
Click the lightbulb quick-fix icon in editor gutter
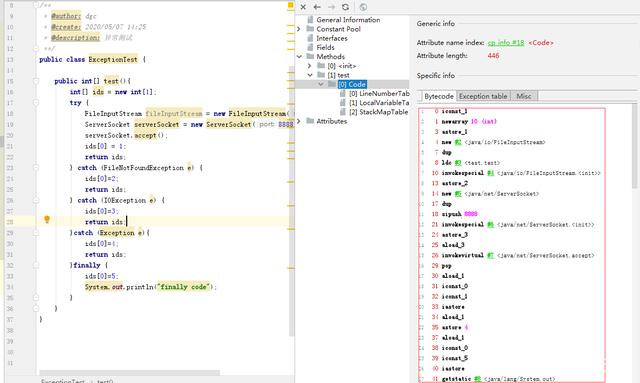point(47,219)
